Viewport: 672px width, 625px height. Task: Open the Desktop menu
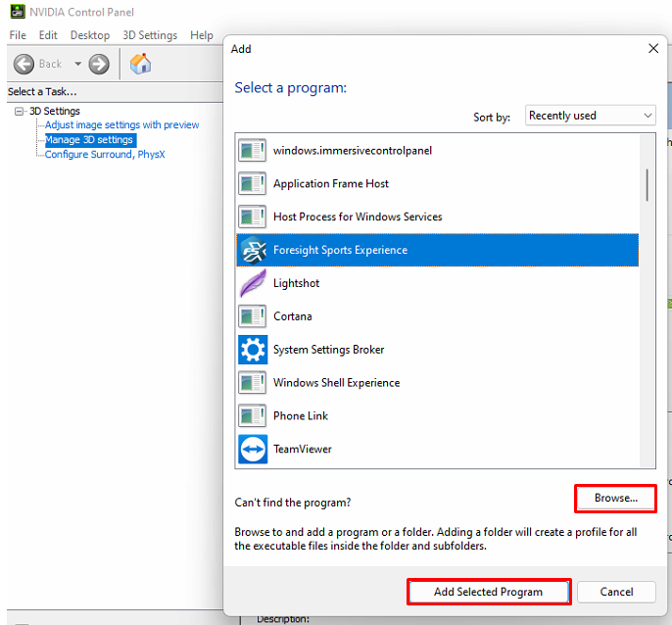click(90, 35)
